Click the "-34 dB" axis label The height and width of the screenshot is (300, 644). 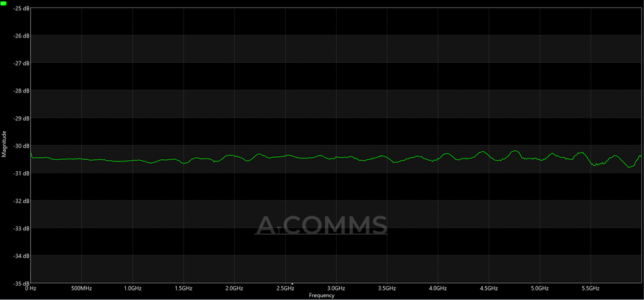(x=21, y=256)
